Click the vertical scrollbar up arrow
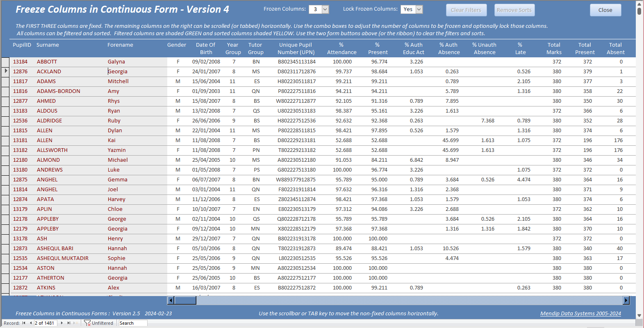The width and height of the screenshot is (644, 328). click(x=639, y=4)
